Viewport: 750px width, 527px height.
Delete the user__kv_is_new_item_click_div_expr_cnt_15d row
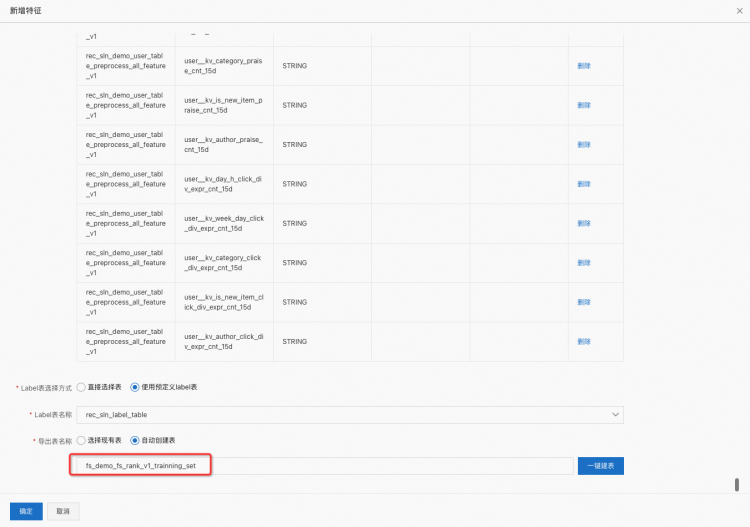click(x=584, y=302)
